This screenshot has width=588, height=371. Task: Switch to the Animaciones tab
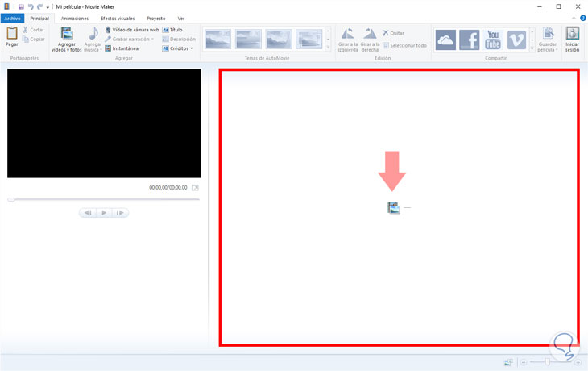[75, 19]
